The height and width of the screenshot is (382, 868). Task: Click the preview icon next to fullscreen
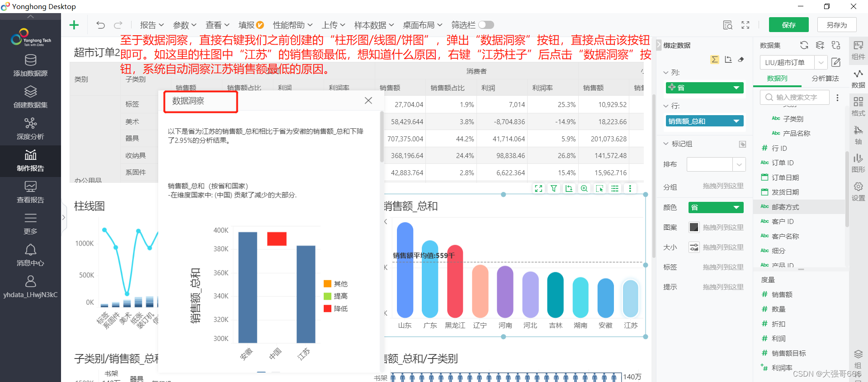point(727,25)
